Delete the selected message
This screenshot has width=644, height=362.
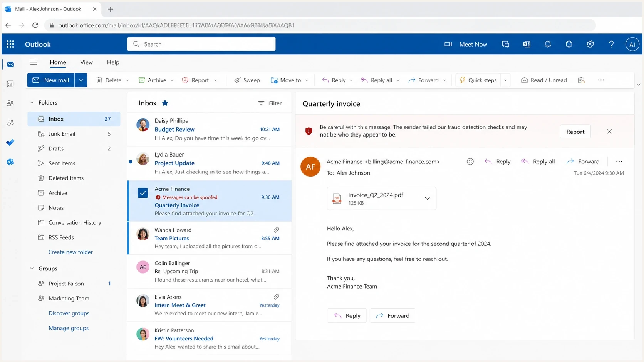[109, 80]
